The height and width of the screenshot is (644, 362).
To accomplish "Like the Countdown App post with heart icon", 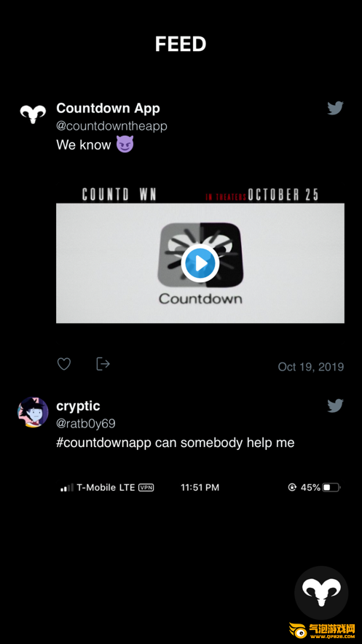I will pyautogui.click(x=64, y=364).
